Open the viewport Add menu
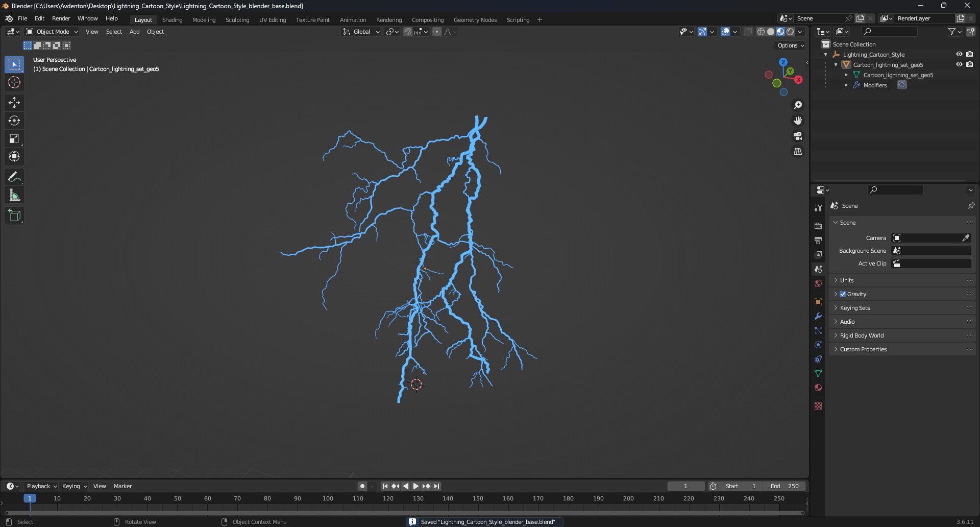This screenshot has width=980, height=527. tap(134, 32)
